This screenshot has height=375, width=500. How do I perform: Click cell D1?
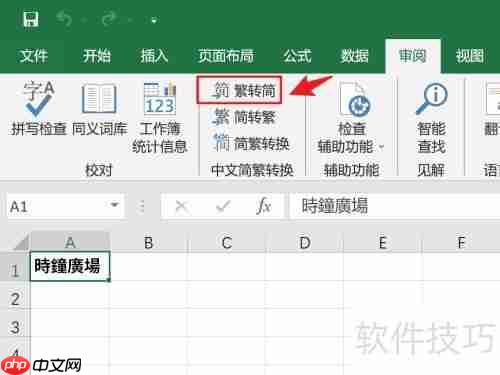tap(304, 267)
